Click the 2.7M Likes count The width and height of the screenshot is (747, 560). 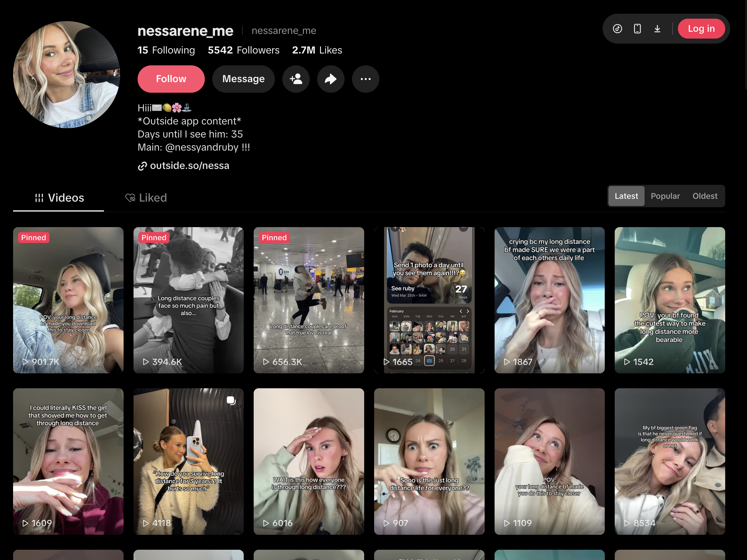(317, 50)
